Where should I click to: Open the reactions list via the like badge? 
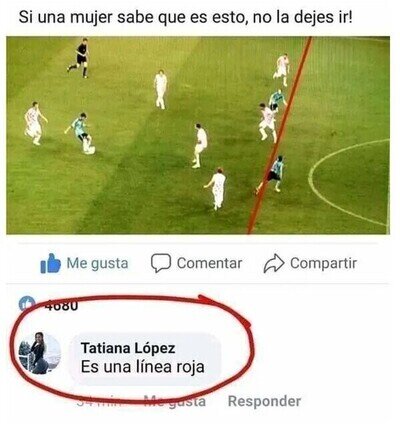[x=27, y=303]
